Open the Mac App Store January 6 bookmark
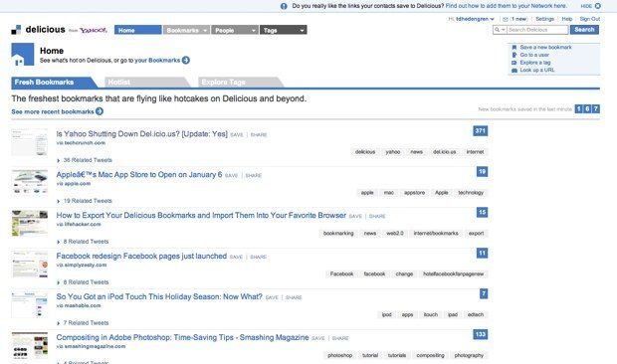Viewport: 617px width, 364px height. (x=139, y=174)
